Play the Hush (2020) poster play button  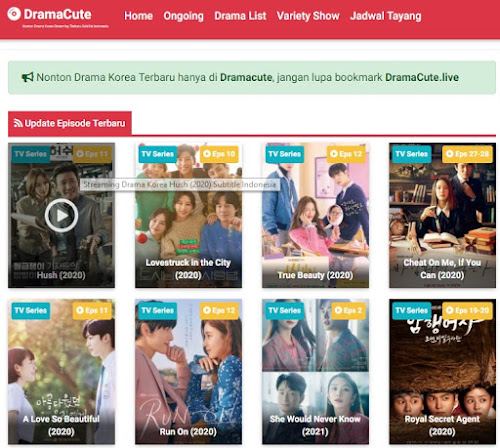(x=61, y=215)
